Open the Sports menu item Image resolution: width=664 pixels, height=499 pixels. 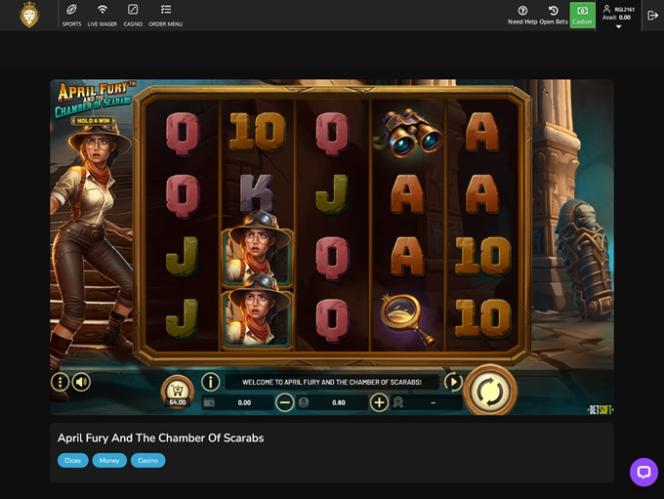[72, 15]
